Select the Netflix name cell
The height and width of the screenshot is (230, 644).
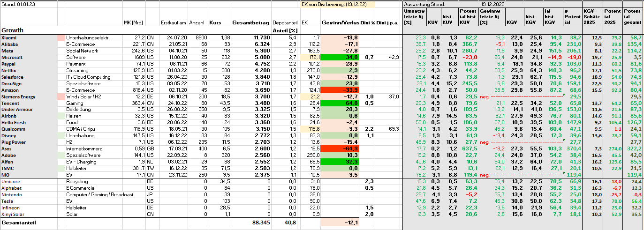click(x=28, y=70)
